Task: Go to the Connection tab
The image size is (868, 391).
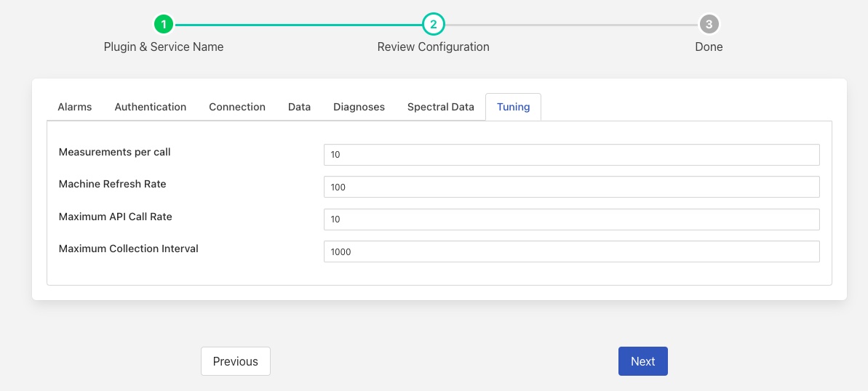Action: click(237, 107)
